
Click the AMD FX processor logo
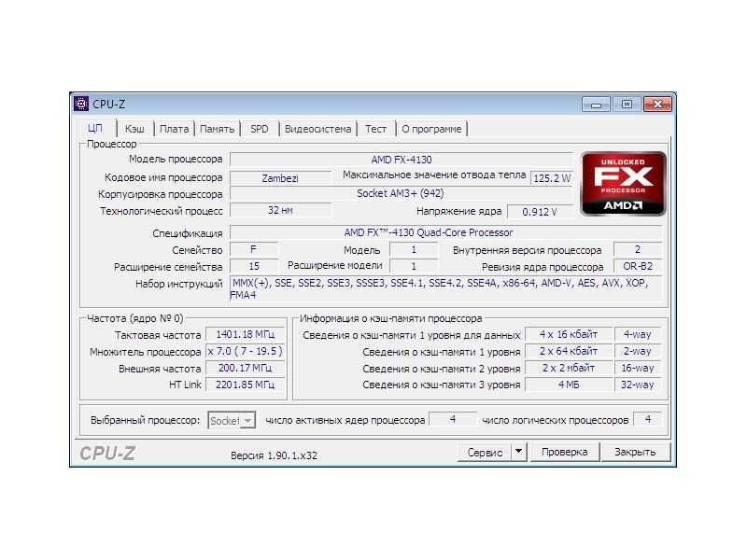point(623,183)
